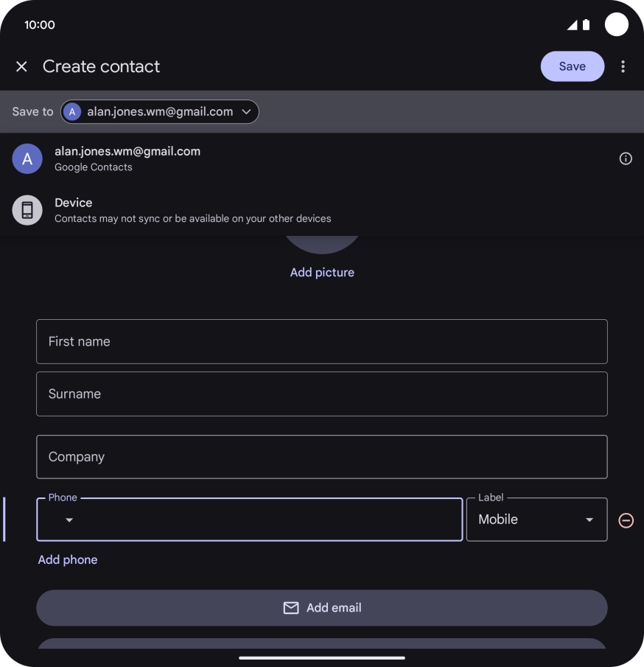Screen dimensions: 644x667
Task: Save the new contact
Action: (x=573, y=66)
